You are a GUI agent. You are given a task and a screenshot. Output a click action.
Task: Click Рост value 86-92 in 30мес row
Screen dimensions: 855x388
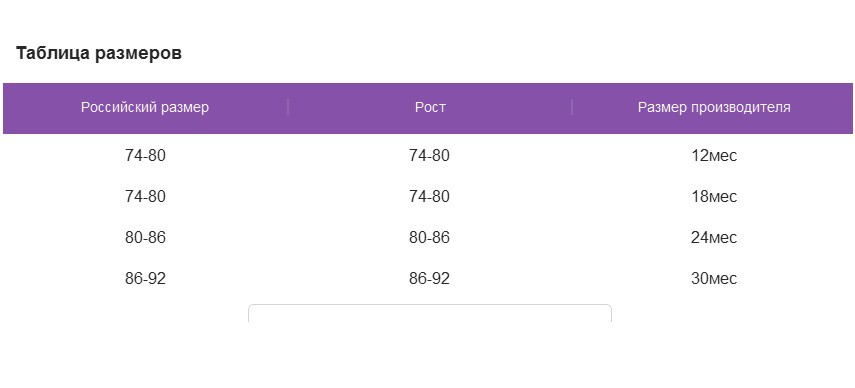click(429, 278)
